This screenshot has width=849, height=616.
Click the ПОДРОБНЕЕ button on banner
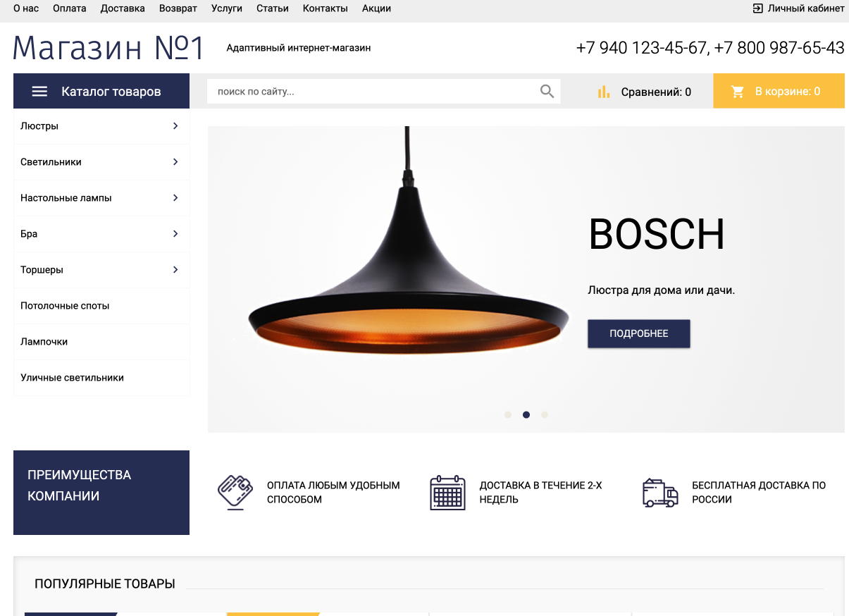[639, 333]
